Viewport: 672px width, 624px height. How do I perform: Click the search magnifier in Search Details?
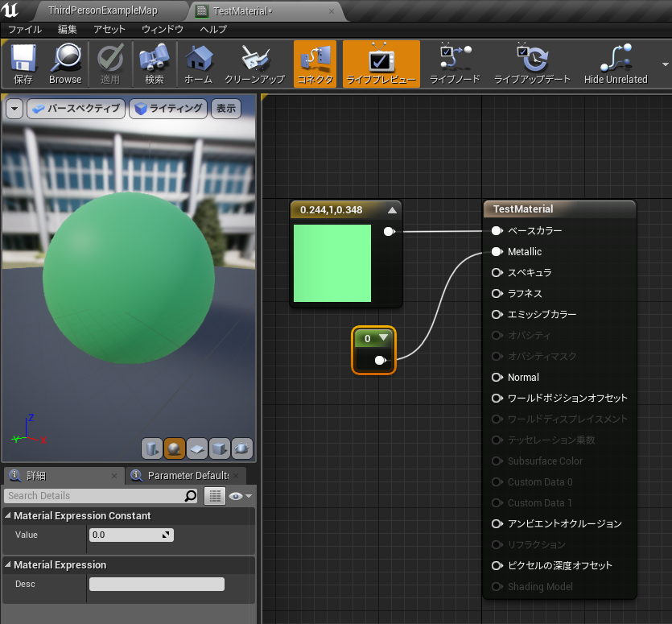click(x=191, y=496)
